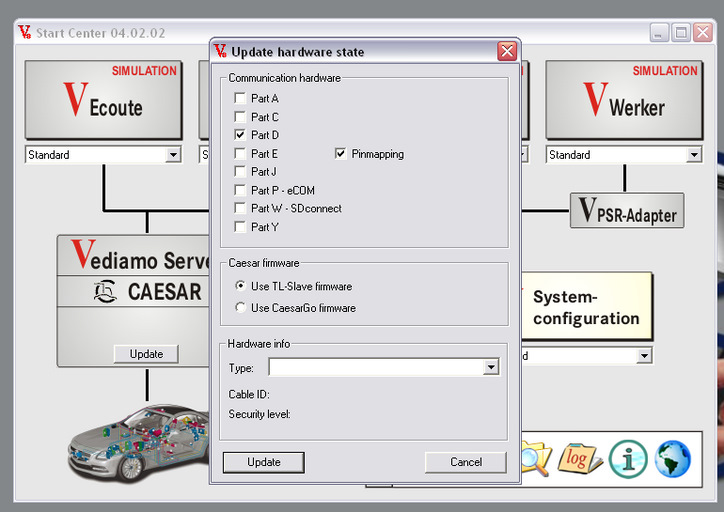The image size is (724, 512).
Task: Open the System-configuration tile
Action: coord(586,307)
